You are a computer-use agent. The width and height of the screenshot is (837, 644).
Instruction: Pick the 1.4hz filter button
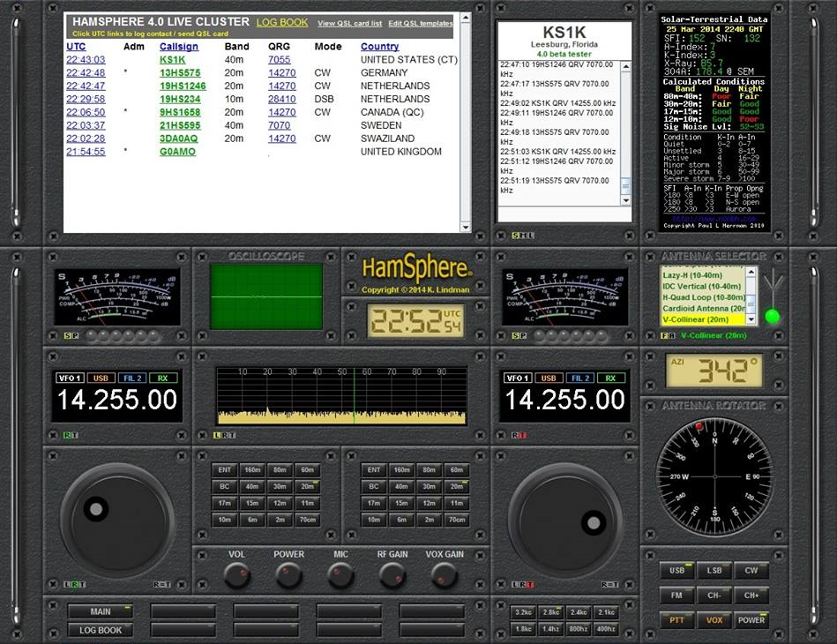[x=551, y=629]
